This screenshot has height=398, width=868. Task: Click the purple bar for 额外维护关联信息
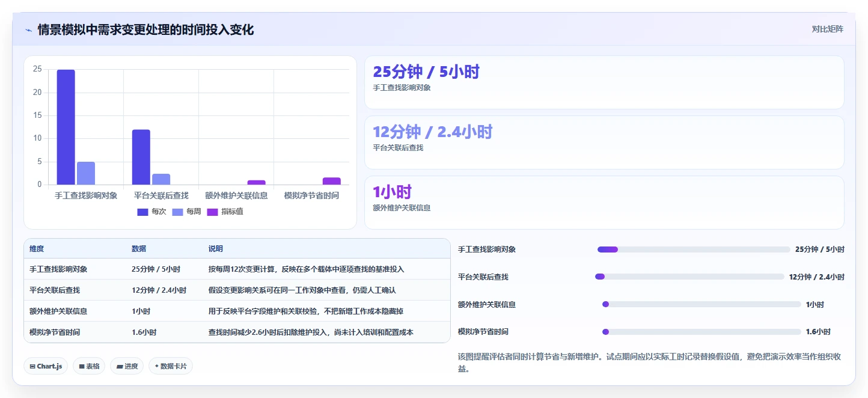click(x=256, y=182)
